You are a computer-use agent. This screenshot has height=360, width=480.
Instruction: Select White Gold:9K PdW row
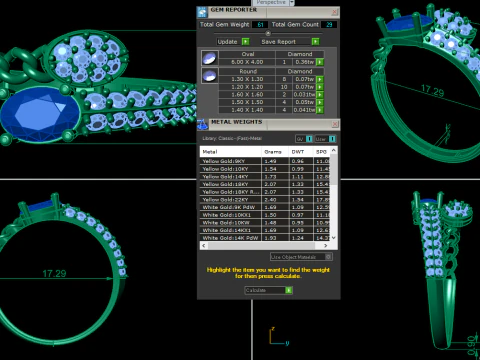click(265, 207)
